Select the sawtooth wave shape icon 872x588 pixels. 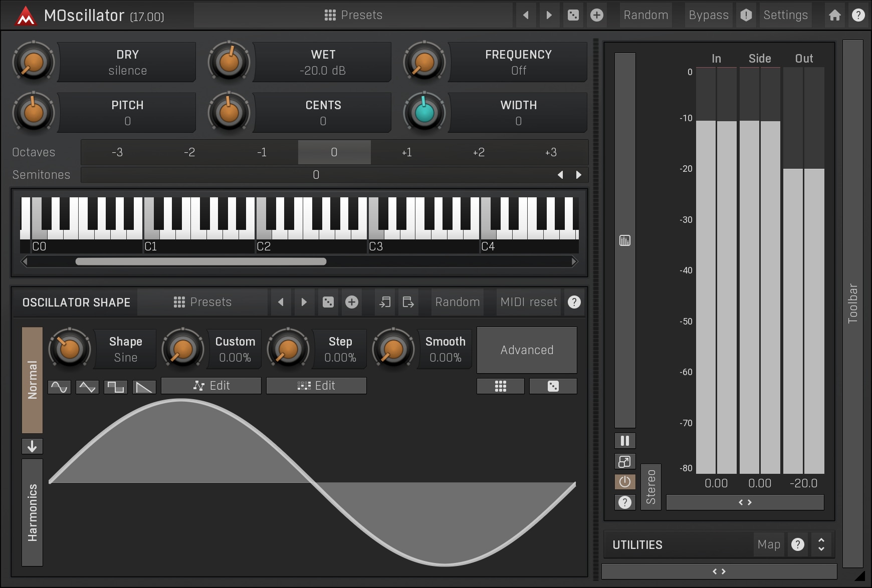click(144, 387)
